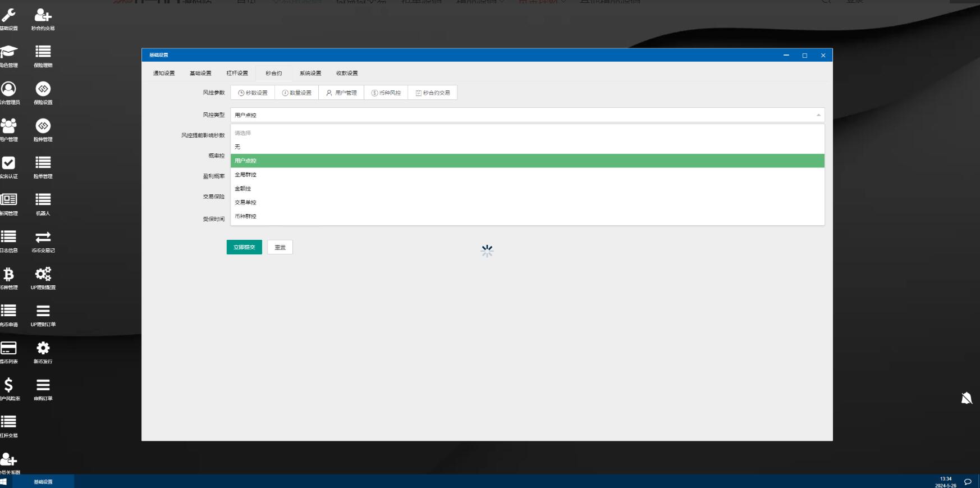Open UP理财配置 gears icon
This screenshot has height=488, width=980.
(x=43, y=277)
